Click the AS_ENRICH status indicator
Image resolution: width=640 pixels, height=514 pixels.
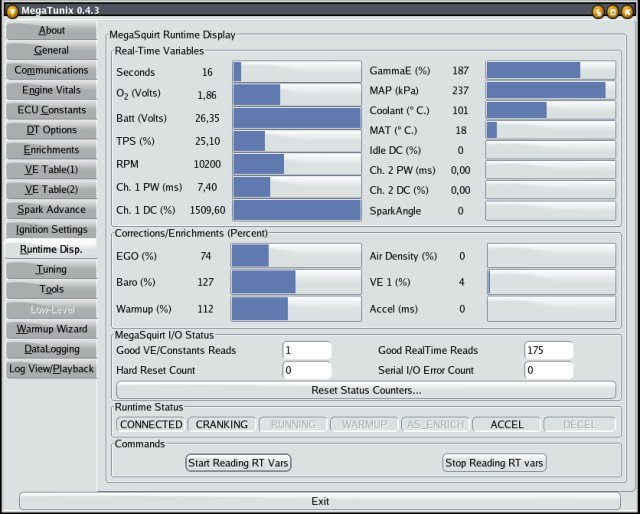coord(436,425)
